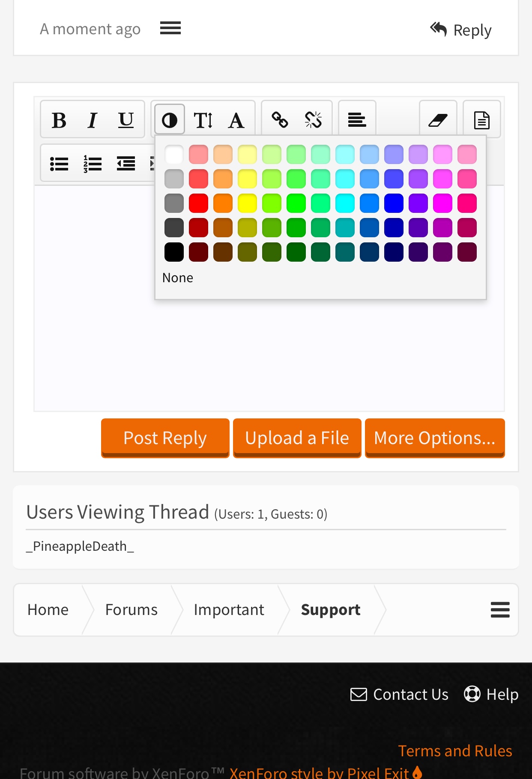Close the text color picker button
Viewport: 532px width, 779px height.
click(x=170, y=120)
